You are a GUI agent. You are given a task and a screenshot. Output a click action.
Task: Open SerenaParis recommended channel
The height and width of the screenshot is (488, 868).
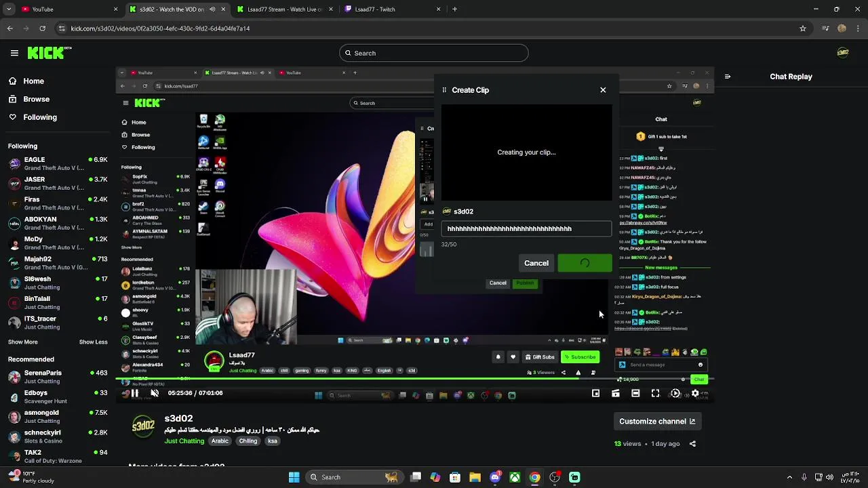click(x=58, y=377)
